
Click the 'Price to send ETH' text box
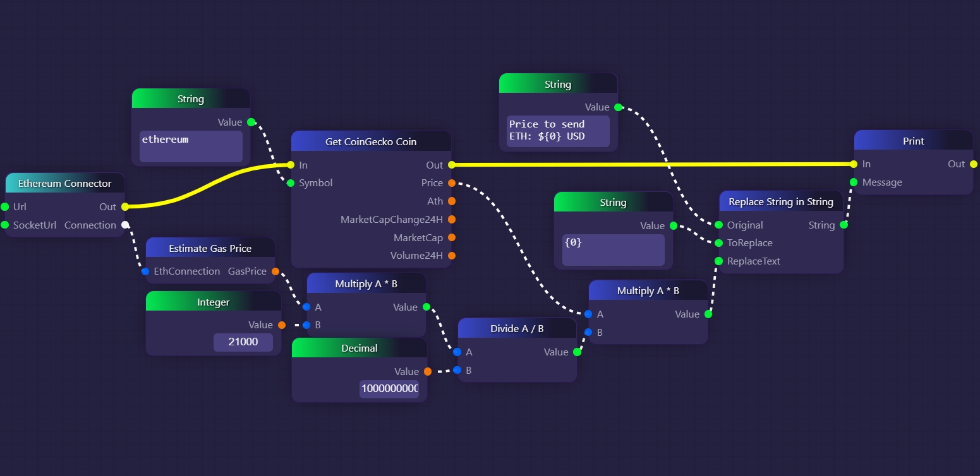558,131
